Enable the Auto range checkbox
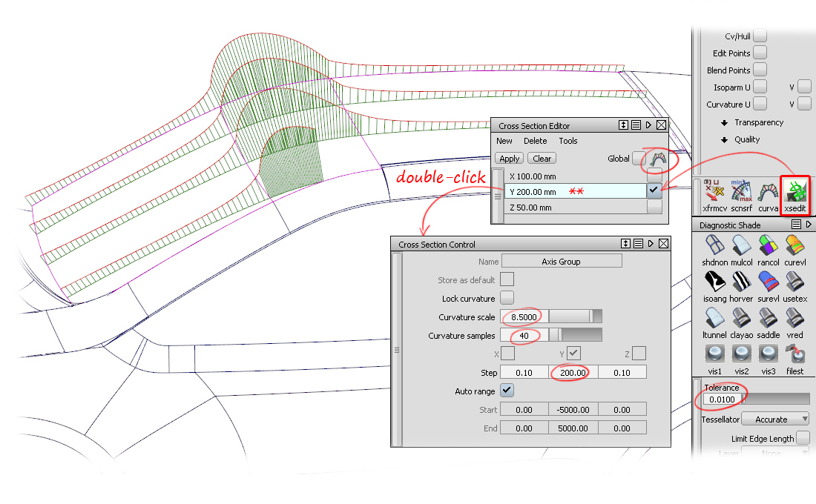This screenshot has height=504, width=816. pyautogui.click(x=507, y=391)
